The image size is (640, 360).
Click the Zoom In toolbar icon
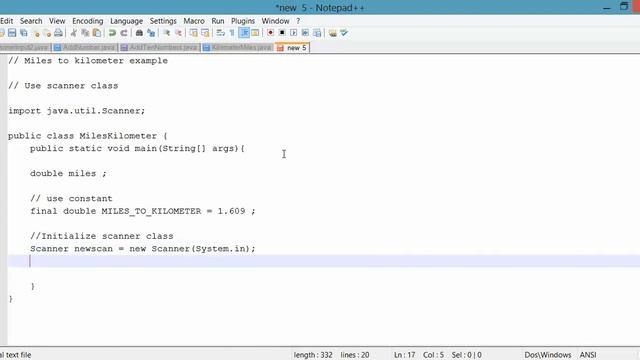167,33
